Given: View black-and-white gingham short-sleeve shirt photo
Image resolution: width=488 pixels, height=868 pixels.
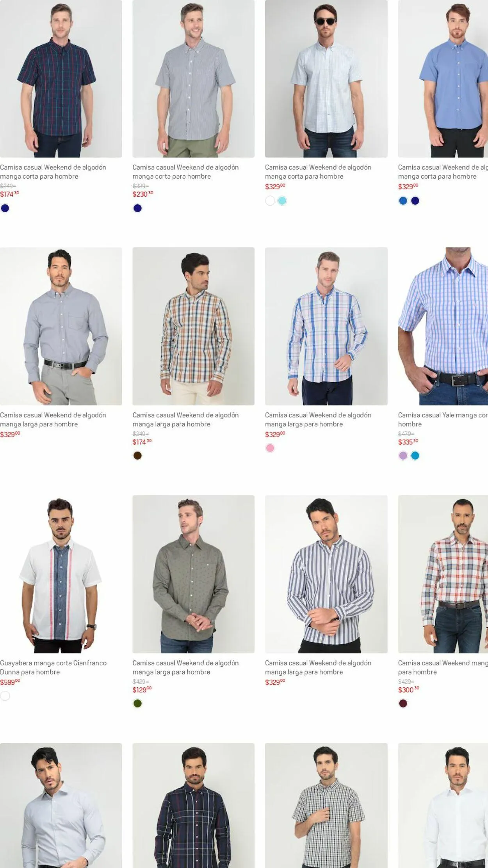Looking at the screenshot, I should pos(326,806).
